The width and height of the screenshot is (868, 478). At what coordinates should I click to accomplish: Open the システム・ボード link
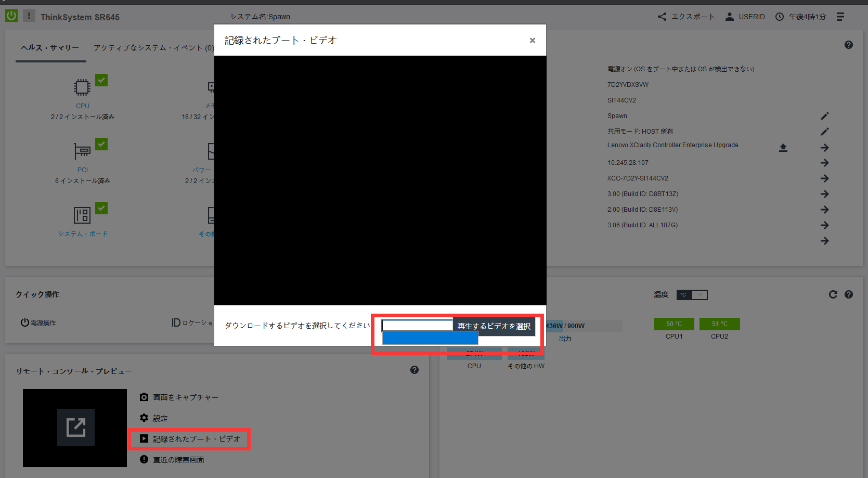83,234
